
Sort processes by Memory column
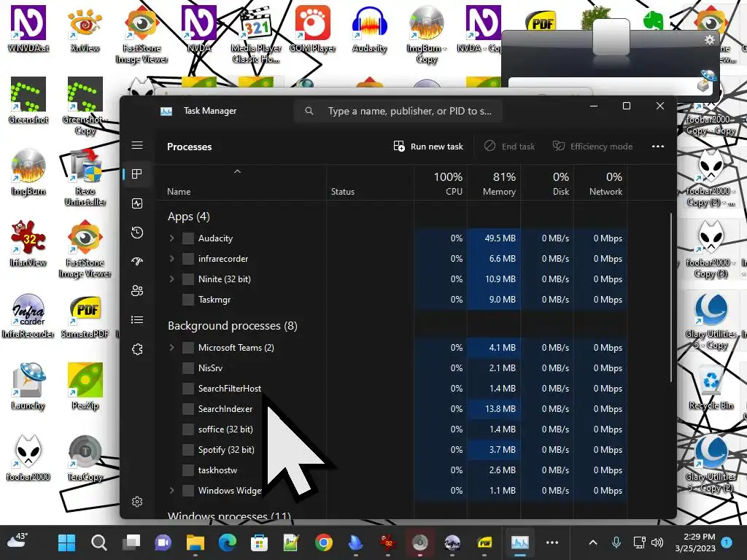pos(494,182)
